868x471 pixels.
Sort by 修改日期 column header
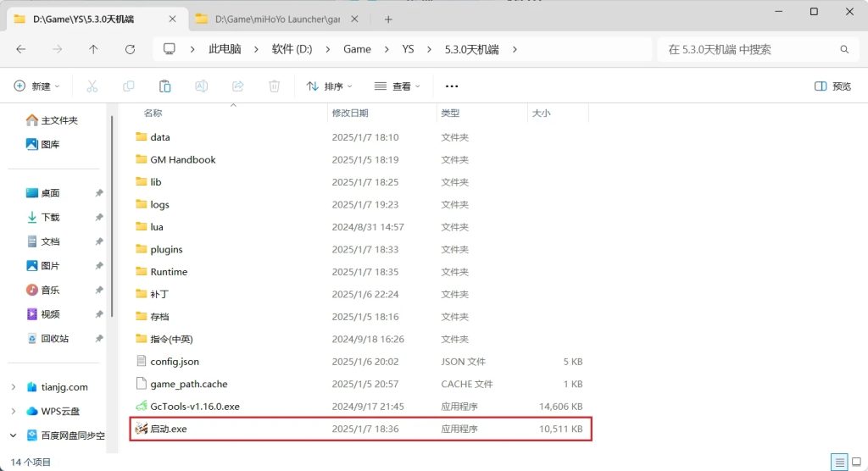tap(350, 113)
